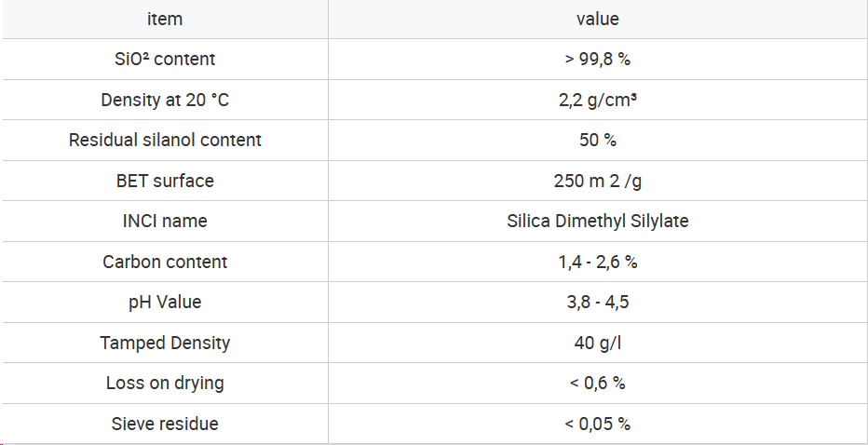
Task: Click the '1,4 - 2,6 %' value
Action: point(598,262)
